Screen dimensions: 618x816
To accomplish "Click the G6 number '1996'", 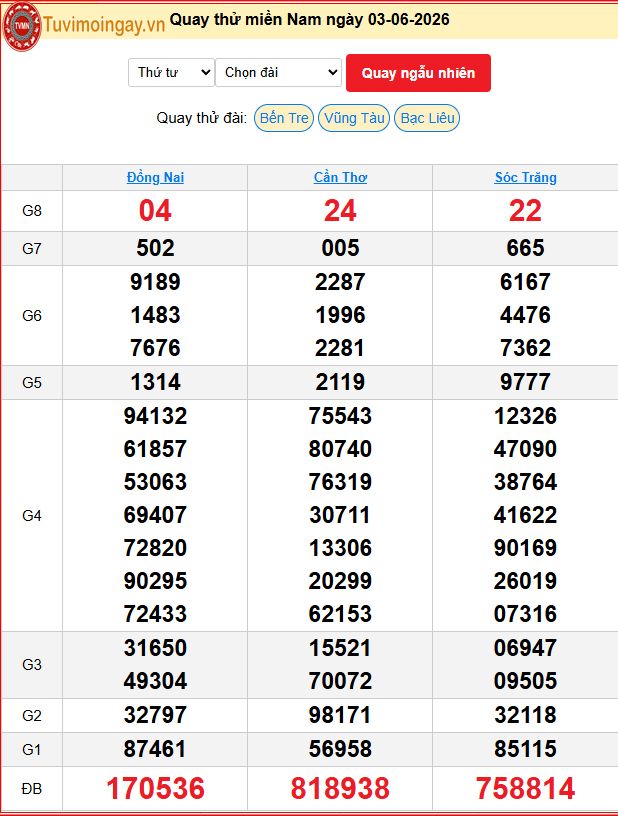I will 340,315.
